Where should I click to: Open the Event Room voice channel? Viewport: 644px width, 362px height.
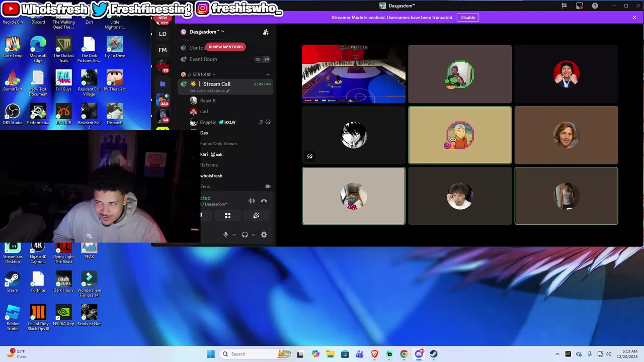coord(225,59)
